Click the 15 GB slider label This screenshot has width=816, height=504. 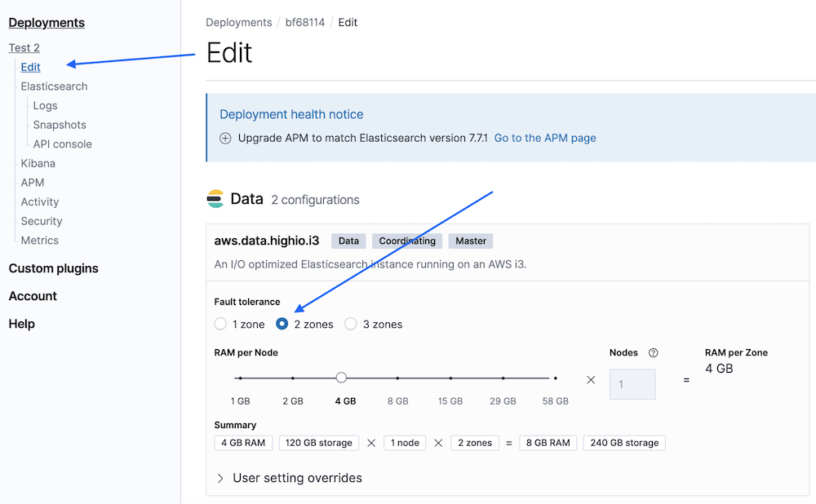point(450,401)
